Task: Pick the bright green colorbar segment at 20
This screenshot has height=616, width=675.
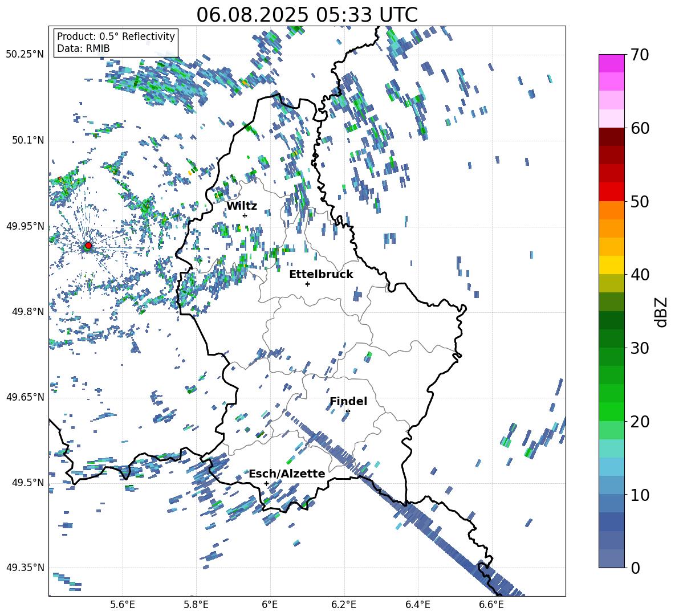Action: click(611, 411)
